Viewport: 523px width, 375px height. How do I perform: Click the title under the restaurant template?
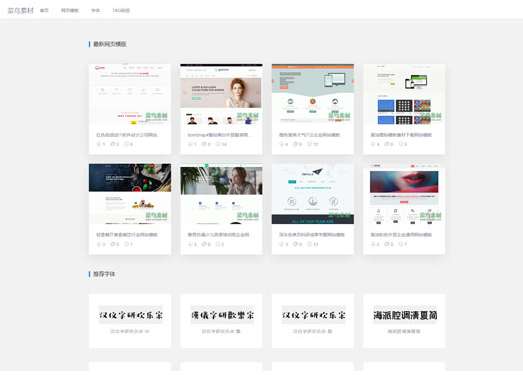tap(127, 235)
